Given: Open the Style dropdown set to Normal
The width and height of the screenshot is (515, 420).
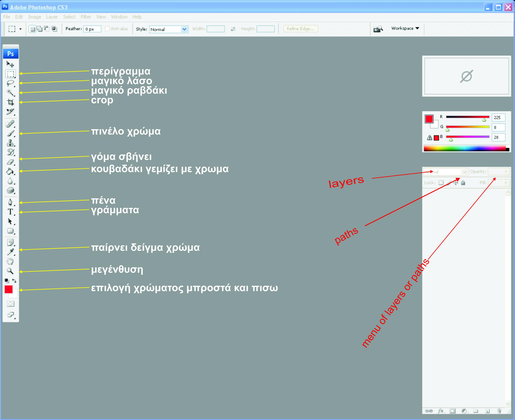Looking at the screenshot, I should 169,29.
